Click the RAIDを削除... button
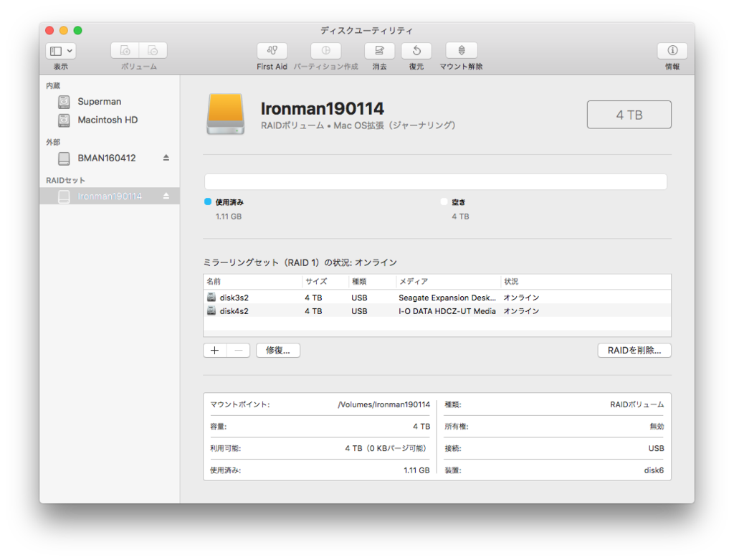Viewport: 734px width, 560px height. point(634,350)
